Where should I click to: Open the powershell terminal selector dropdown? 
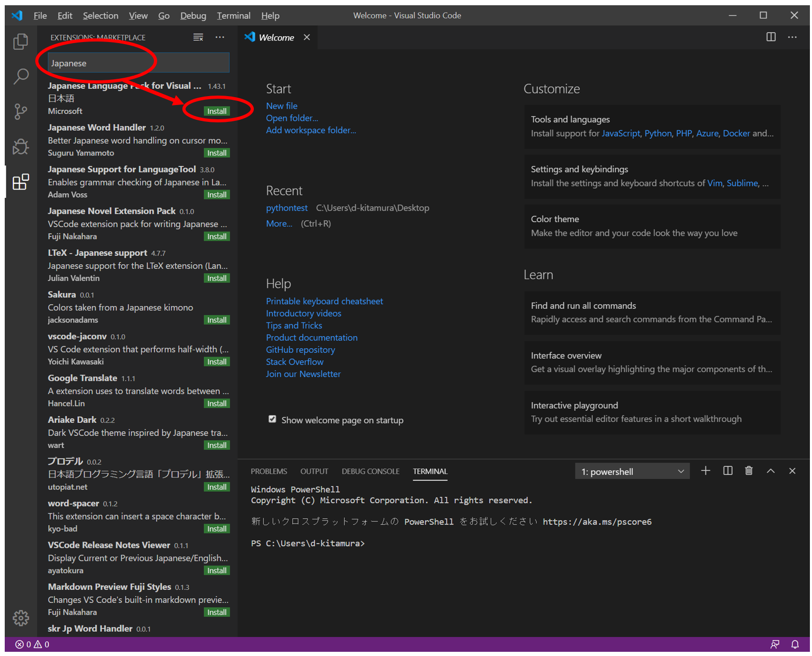633,472
